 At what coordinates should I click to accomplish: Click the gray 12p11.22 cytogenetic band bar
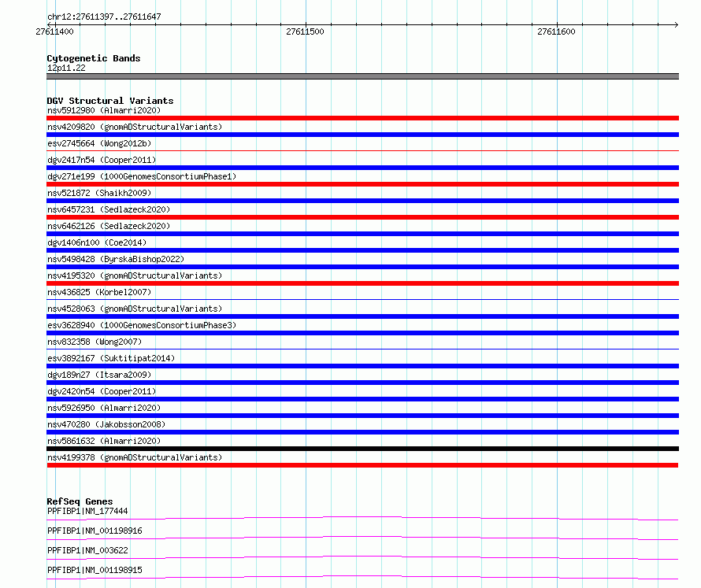tap(362, 76)
